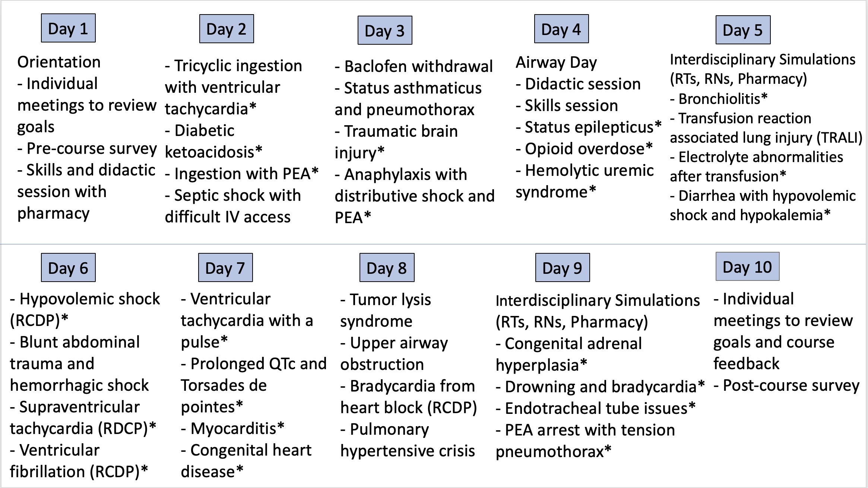Click the Post-course survey item
Screen dimensions: 868x488
coord(786,386)
